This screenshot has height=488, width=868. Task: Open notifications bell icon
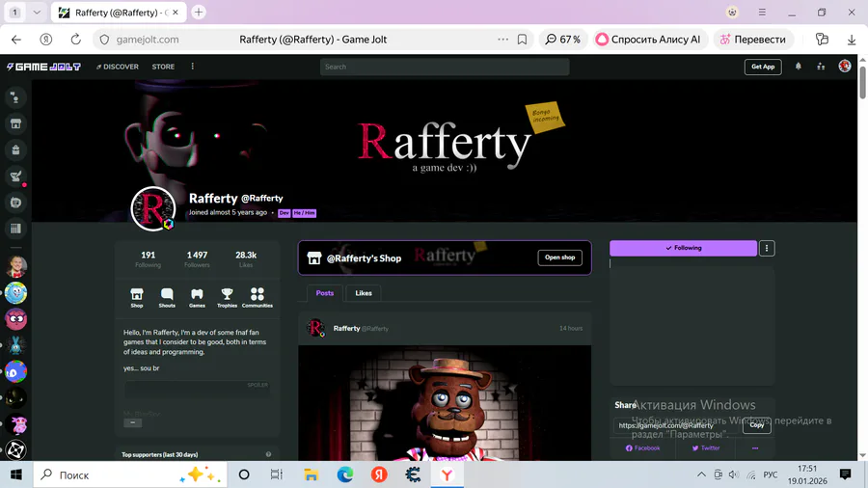(x=799, y=67)
